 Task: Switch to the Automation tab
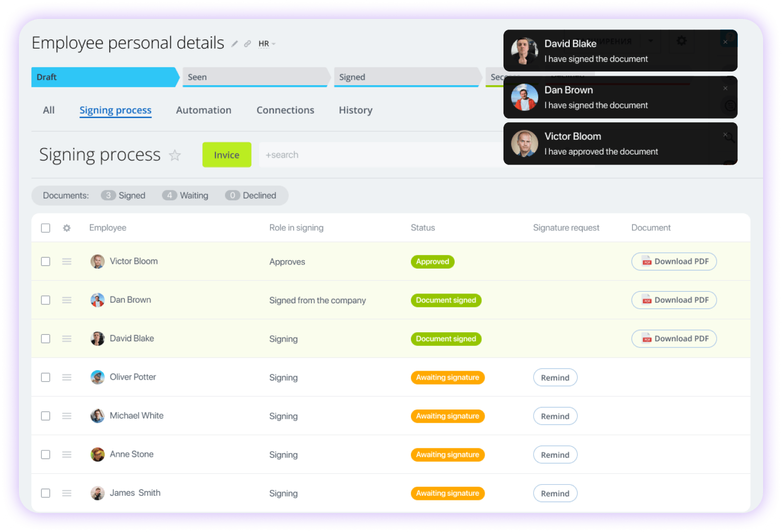[x=204, y=110]
